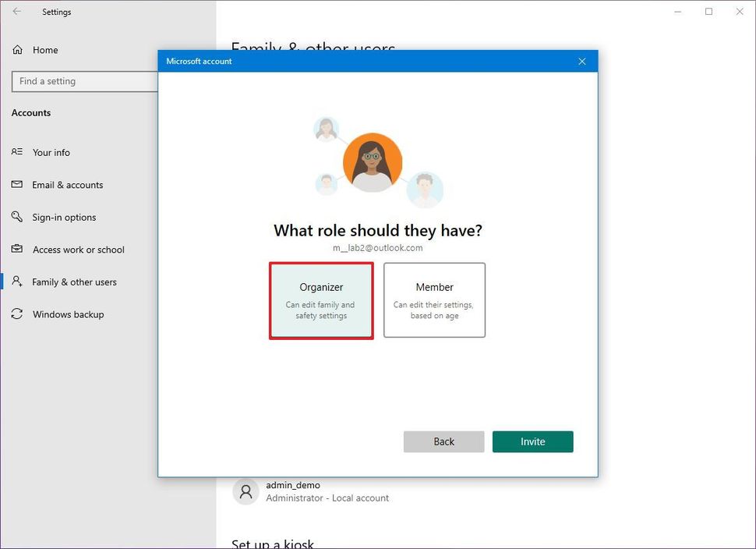This screenshot has height=549, width=756.
Task: Click the Sign-in options key icon
Action: pos(17,218)
